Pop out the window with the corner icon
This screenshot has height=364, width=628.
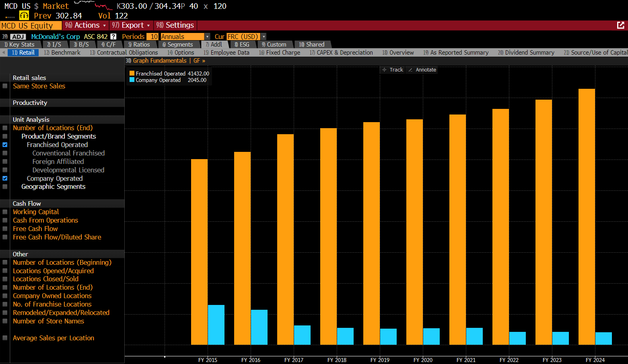[x=621, y=25]
